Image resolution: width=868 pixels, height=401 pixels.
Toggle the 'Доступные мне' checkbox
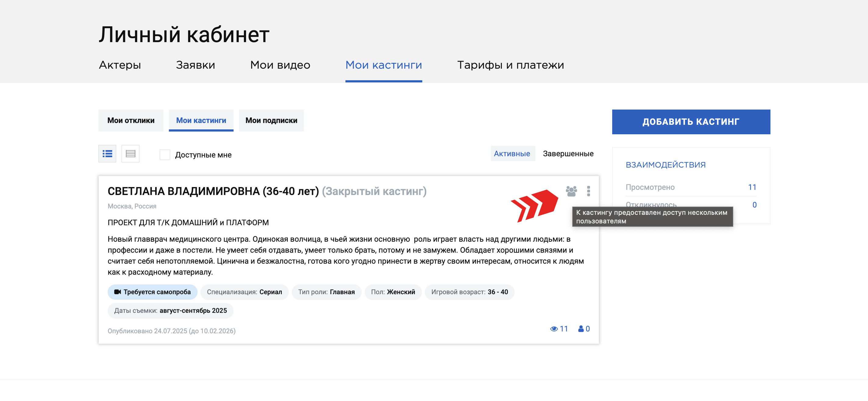coord(165,155)
